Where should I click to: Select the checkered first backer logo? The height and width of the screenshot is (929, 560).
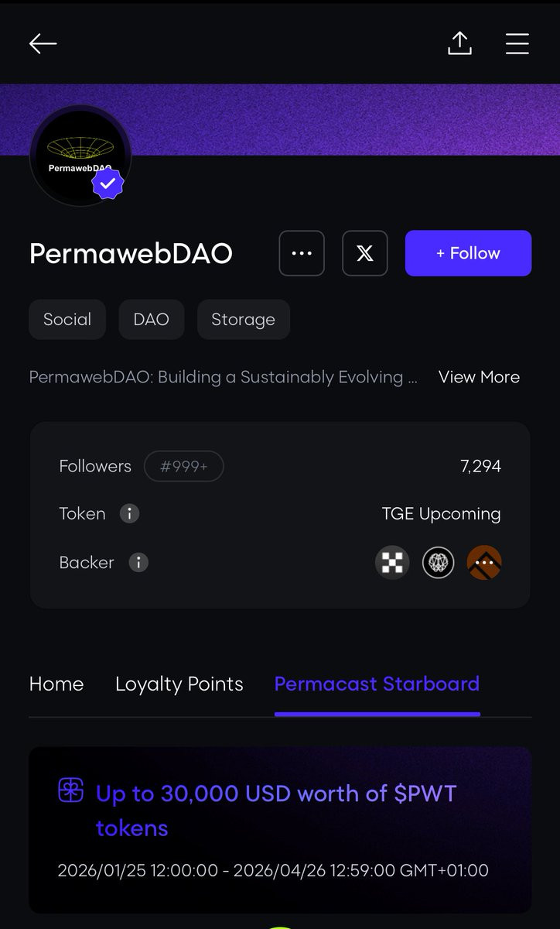pyautogui.click(x=392, y=563)
